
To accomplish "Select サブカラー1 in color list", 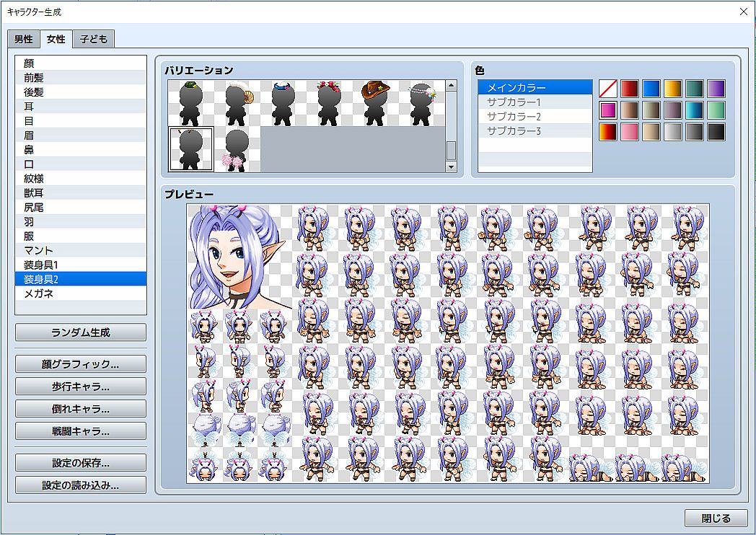I will [535, 102].
